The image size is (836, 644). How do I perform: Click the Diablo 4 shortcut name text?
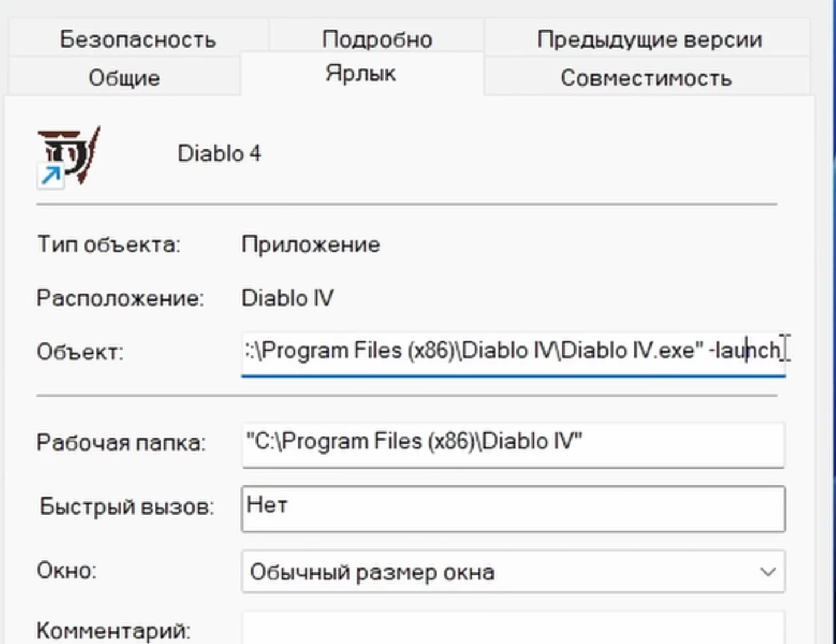pyautogui.click(x=219, y=153)
